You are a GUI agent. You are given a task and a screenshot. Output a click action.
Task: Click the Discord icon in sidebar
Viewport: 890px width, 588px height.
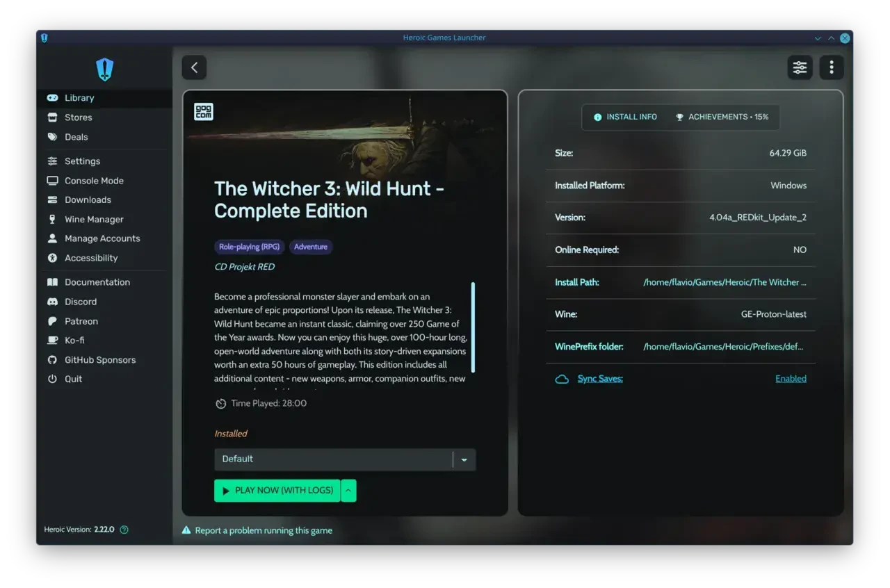click(52, 302)
